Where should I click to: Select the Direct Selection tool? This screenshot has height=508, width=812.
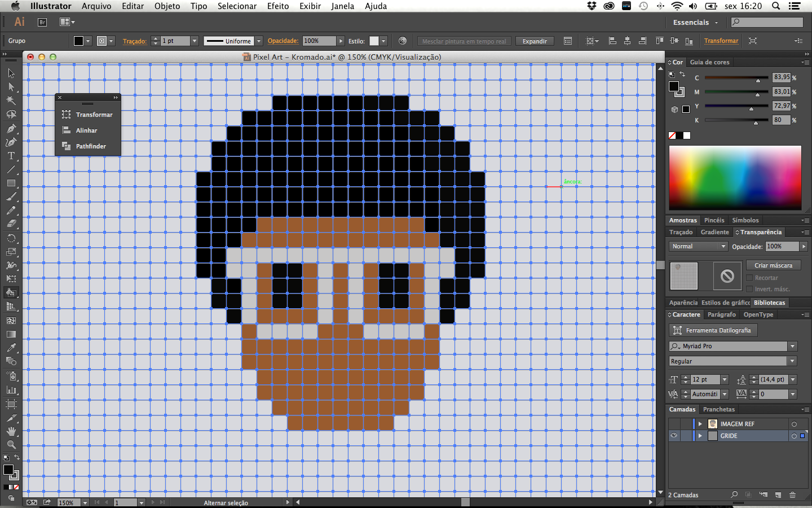click(11, 87)
